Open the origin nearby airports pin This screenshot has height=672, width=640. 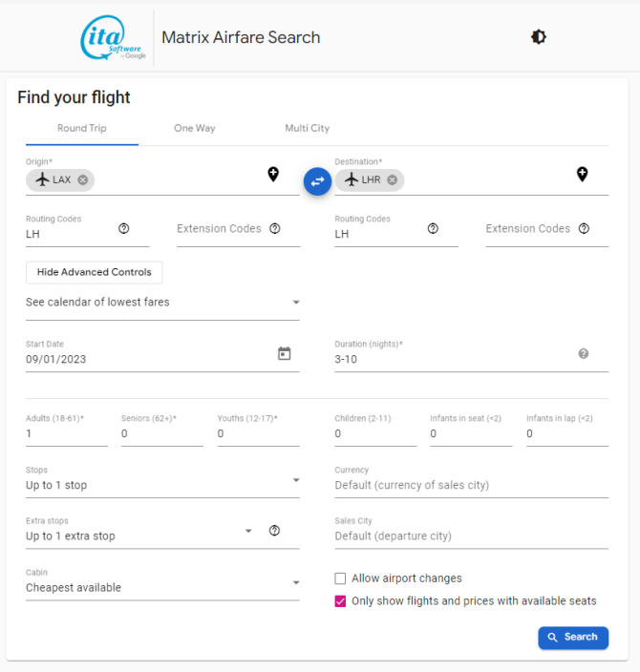pos(273,175)
